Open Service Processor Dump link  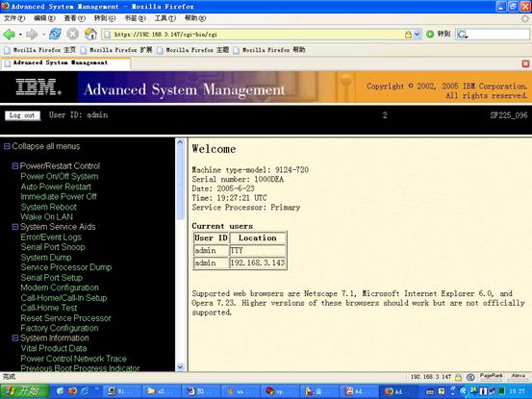[66, 267]
